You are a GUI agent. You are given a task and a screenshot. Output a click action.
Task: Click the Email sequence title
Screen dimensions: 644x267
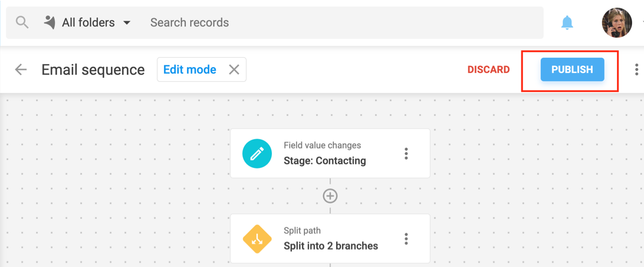pos(93,70)
